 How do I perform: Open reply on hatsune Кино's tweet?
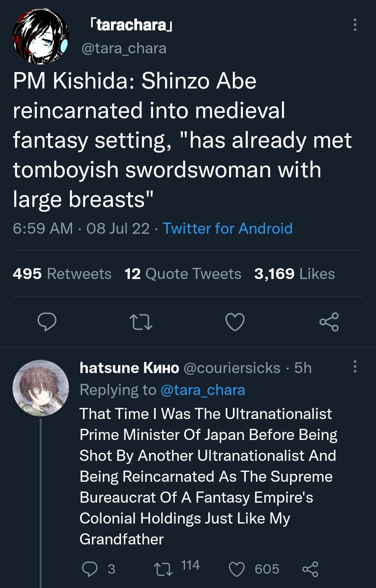[x=90, y=569]
